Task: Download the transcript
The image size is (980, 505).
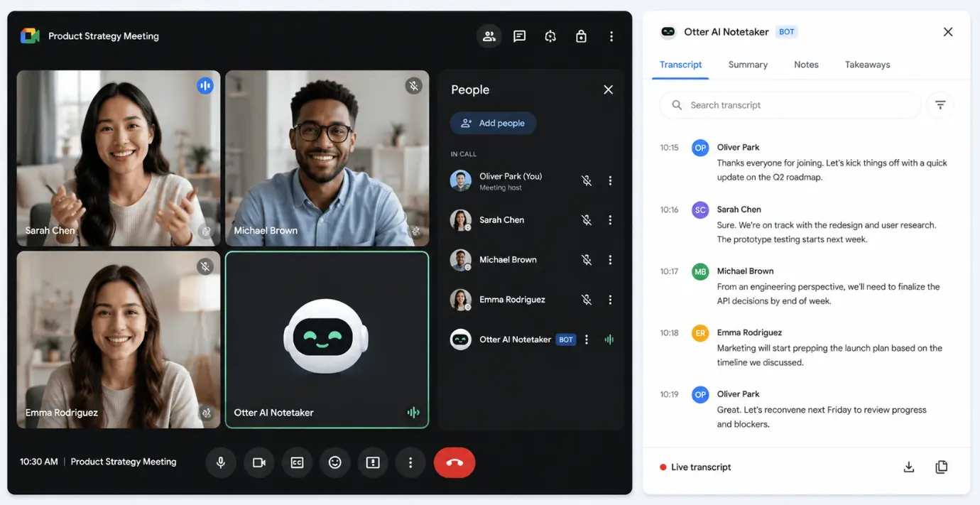Action: 908,467
